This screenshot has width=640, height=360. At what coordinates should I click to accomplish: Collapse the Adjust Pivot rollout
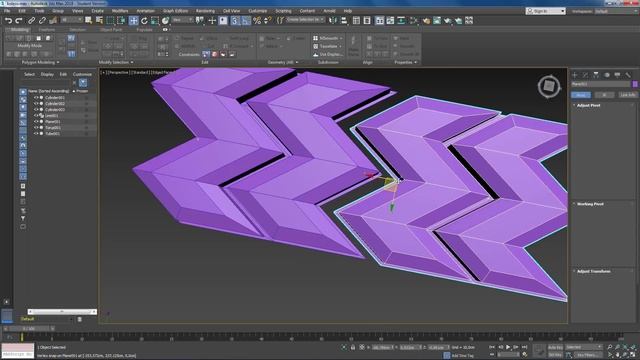pos(588,105)
